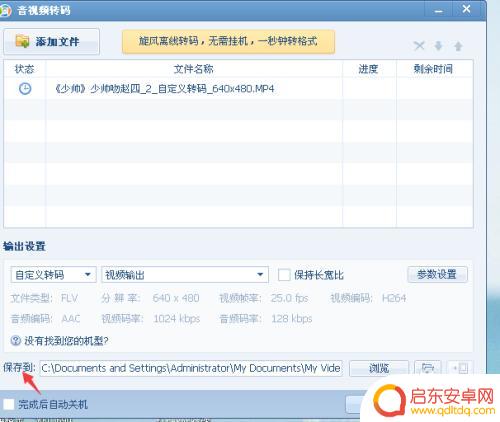Image resolution: width=500 pixels, height=422 pixels.
Task: Click the 剩余时间 column header
Action: [x=434, y=69]
